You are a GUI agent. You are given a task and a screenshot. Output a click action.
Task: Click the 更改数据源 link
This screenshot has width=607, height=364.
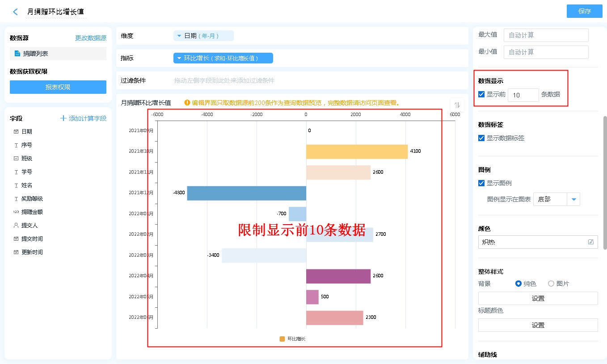click(x=91, y=38)
